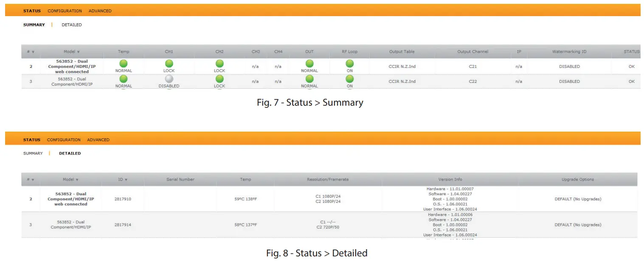Sort Detailed table by # column arrow
The height and width of the screenshot is (264, 644).
pos(33,180)
